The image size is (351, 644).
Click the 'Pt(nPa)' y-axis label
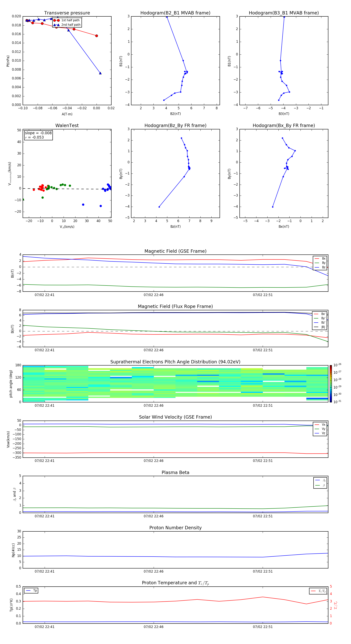(8, 61)
